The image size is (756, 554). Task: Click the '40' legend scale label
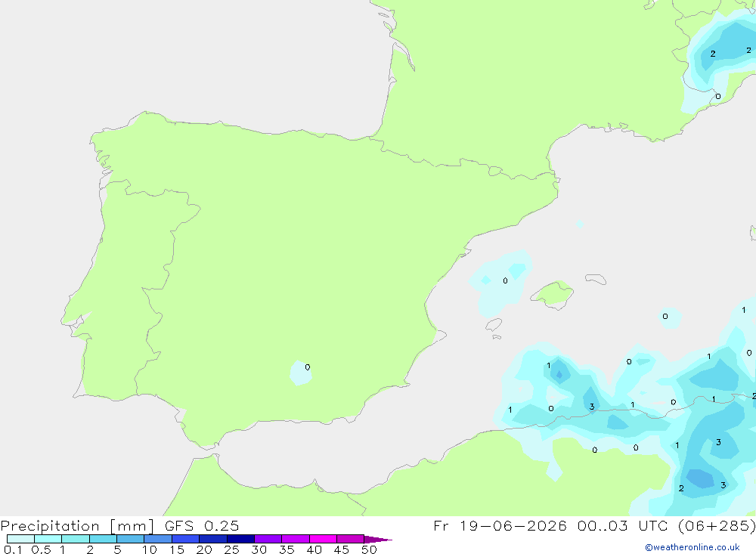[314, 549]
